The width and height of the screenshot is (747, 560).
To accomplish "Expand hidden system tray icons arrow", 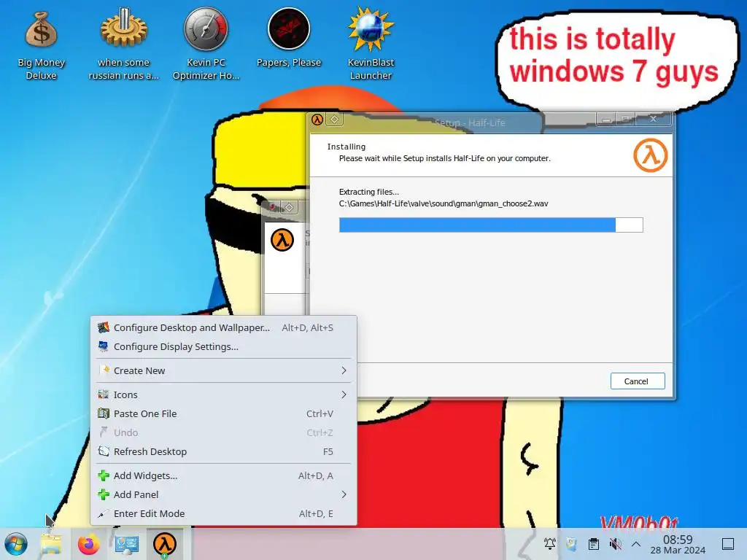I will click(636, 543).
